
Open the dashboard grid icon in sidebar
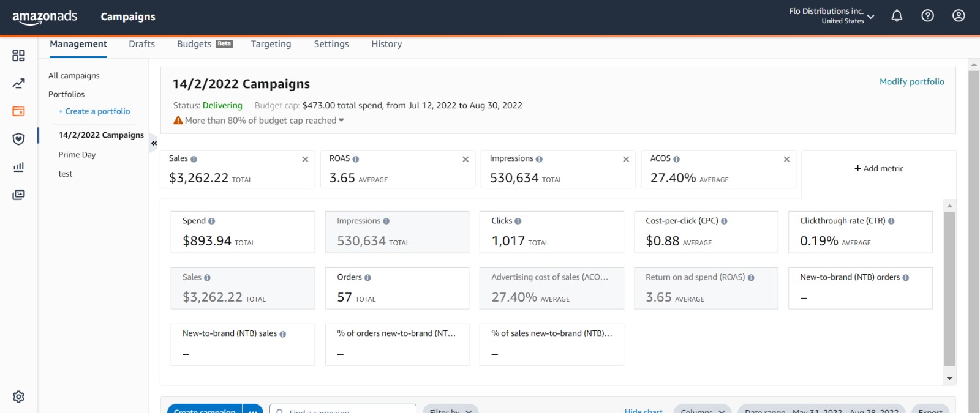[18, 56]
